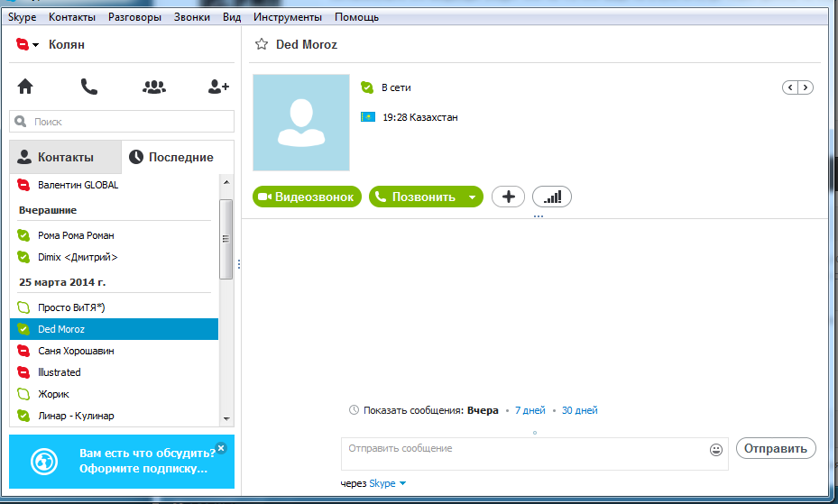
Task: Click the Отправить сообщение input field
Action: 534,454
